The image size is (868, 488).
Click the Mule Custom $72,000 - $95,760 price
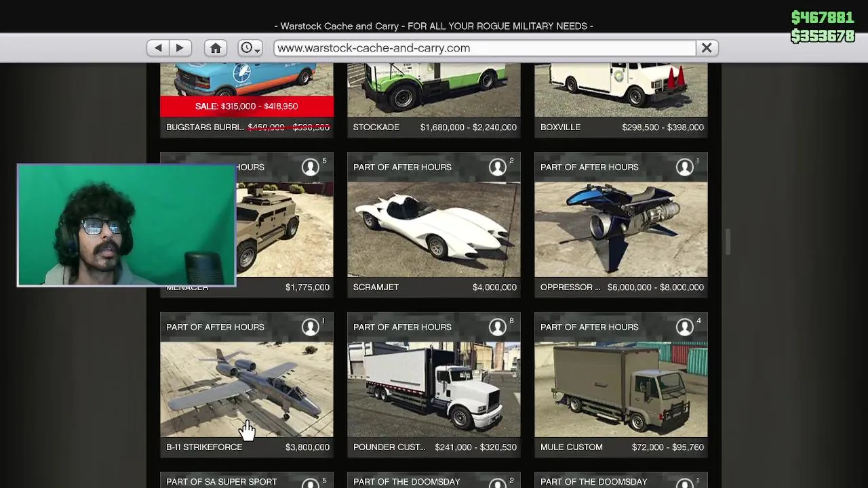(668, 447)
